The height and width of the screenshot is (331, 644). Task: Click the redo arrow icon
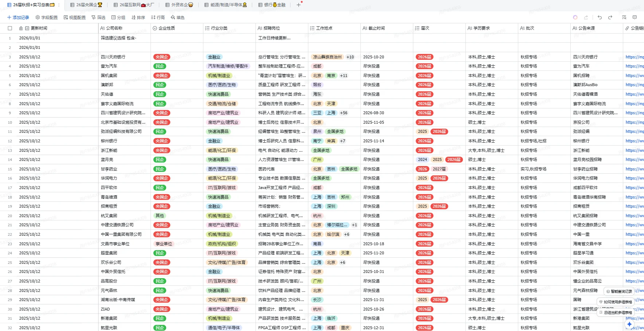pyautogui.click(x=610, y=17)
